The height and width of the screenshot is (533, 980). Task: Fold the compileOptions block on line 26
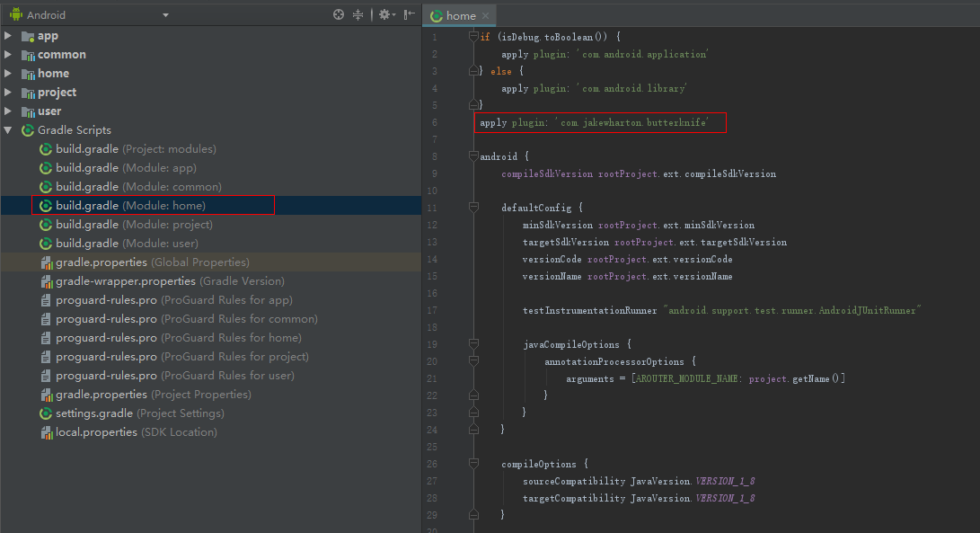point(473,464)
